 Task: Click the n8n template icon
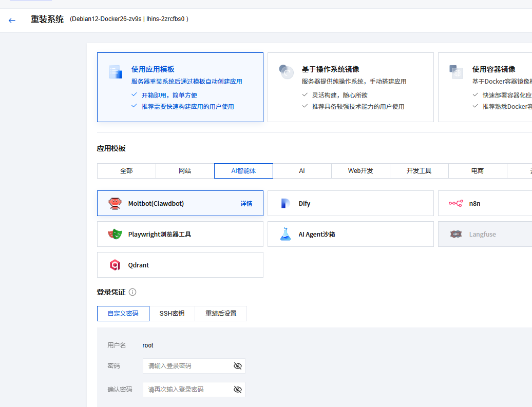point(455,204)
